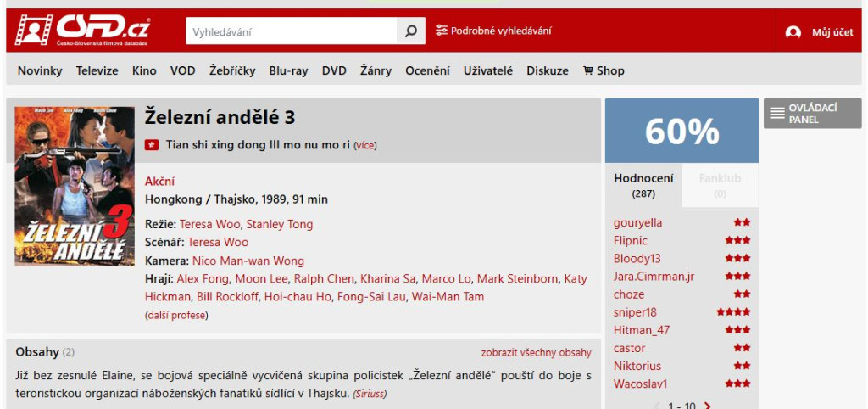The width and height of the screenshot is (868, 409).
Task: Click the 60% rating box
Action: click(682, 131)
